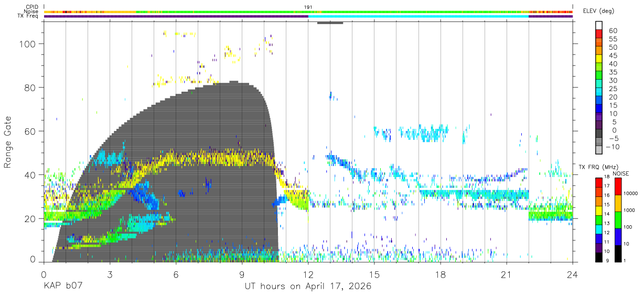Click the 6 tick on UT hours axis
Screen dimensions: 644x297
(176, 274)
